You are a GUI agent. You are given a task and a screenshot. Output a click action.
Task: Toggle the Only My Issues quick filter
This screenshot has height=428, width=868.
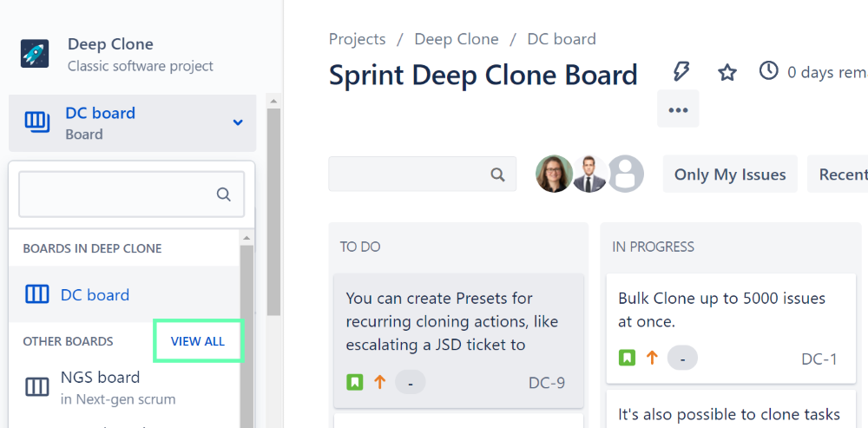point(729,174)
